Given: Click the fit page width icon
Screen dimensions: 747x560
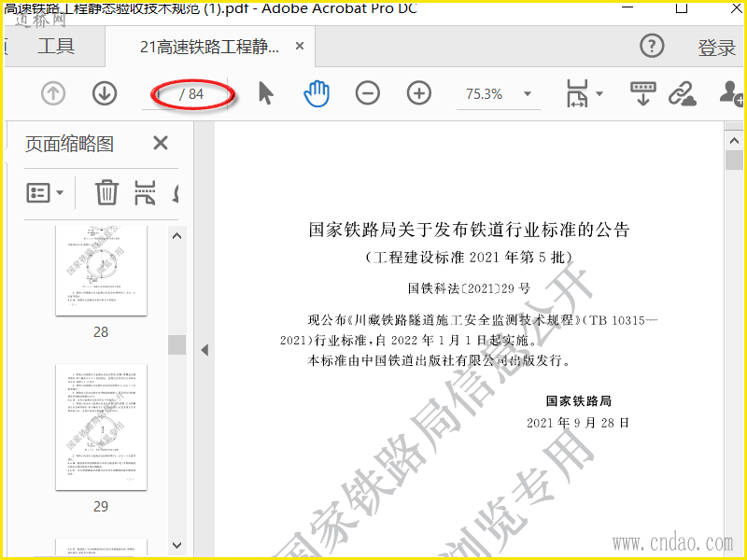Looking at the screenshot, I should pos(577,93).
